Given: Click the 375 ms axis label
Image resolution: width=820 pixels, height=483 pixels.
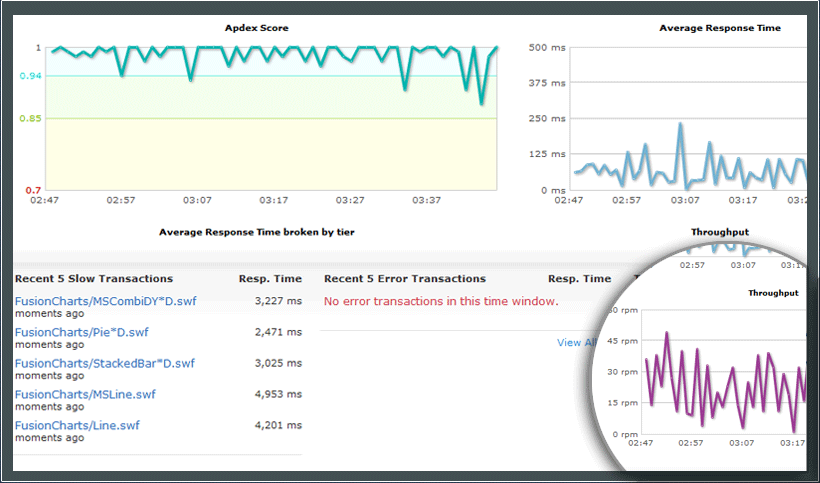Looking at the screenshot, I should tap(547, 83).
